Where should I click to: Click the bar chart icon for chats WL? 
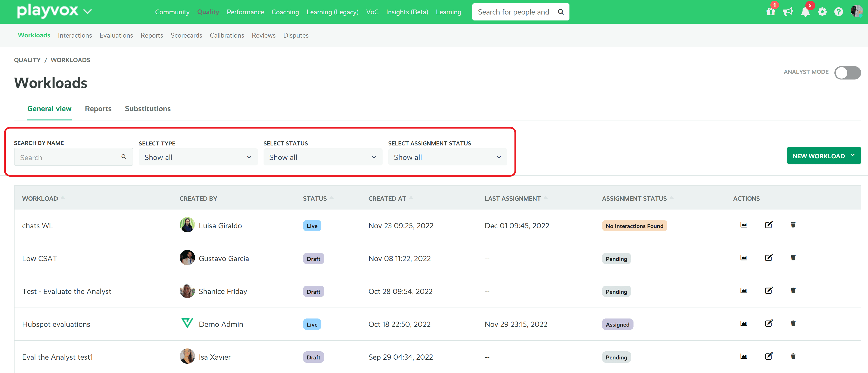(744, 225)
